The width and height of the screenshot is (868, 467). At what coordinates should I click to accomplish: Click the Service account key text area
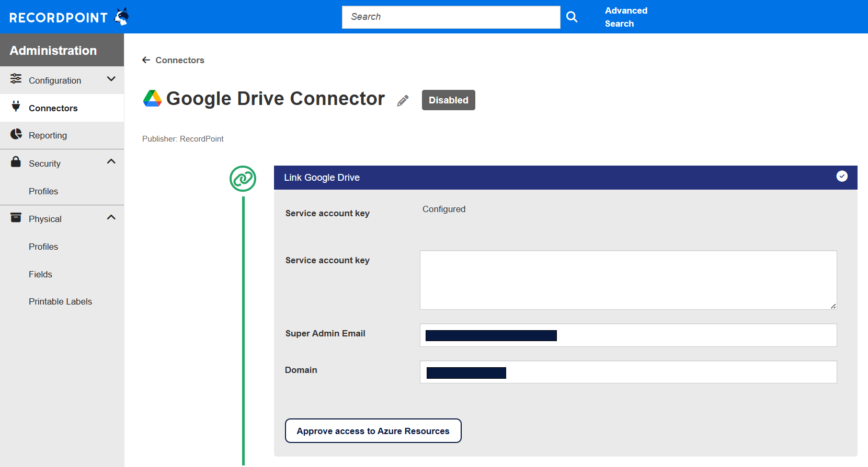click(x=629, y=280)
